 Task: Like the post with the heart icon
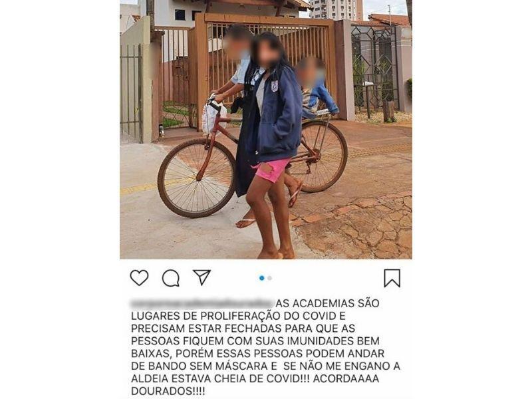(x=139, y=278)
